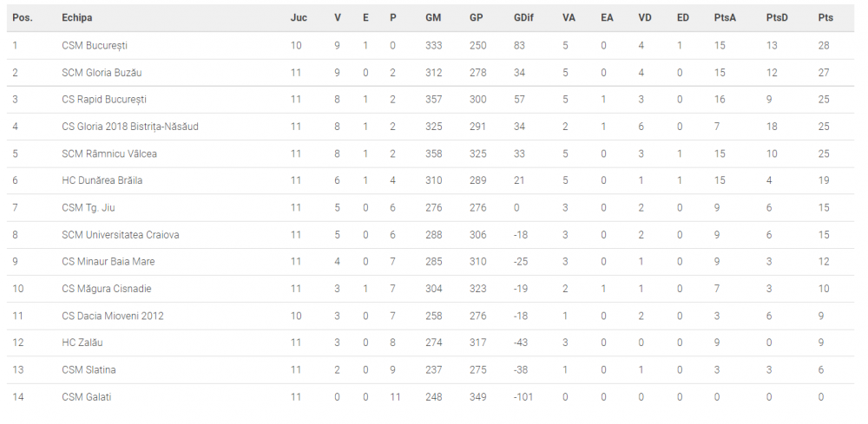
Task: Open SCM Universitatea Craiova entry
Action: pos(121,234)
